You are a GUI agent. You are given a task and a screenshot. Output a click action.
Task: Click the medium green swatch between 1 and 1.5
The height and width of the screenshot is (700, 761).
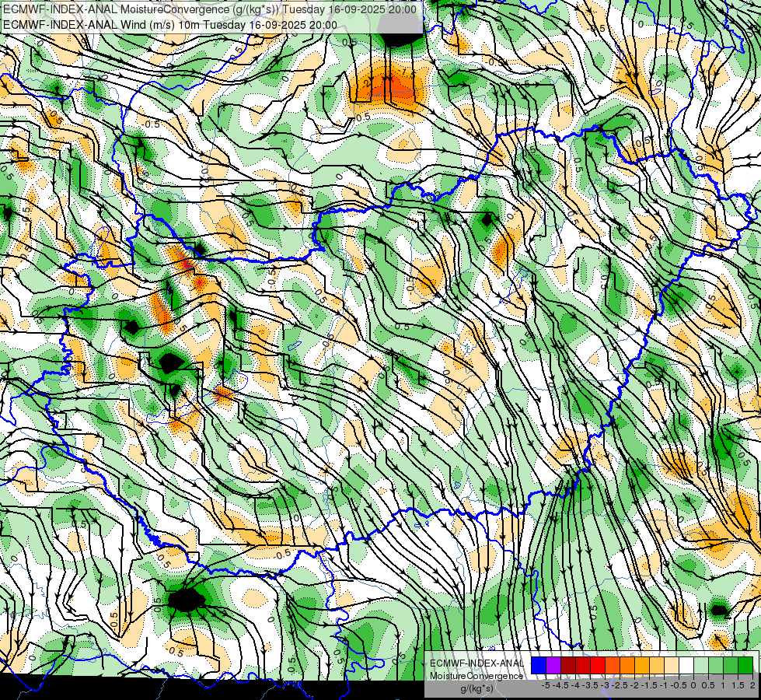click(731, 666)
